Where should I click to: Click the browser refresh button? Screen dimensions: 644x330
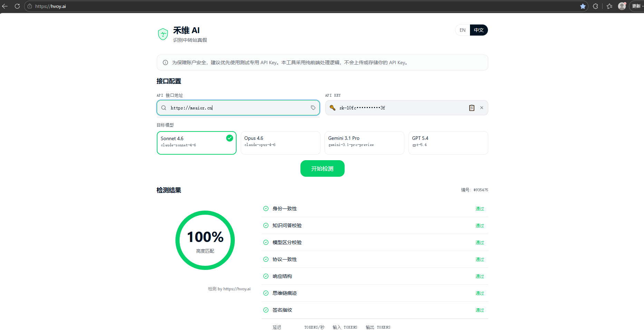pos(17,6)
